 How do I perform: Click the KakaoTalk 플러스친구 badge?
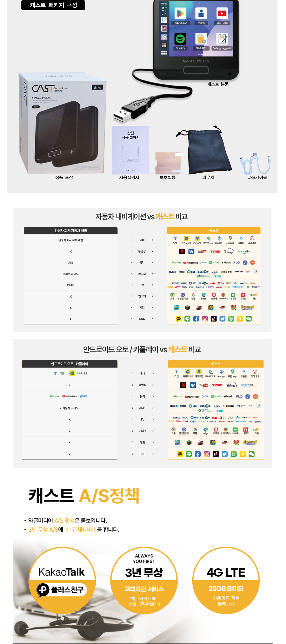point(62,580)
